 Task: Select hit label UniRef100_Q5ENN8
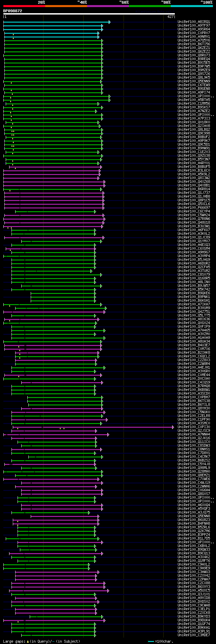(x=194, y=516)
